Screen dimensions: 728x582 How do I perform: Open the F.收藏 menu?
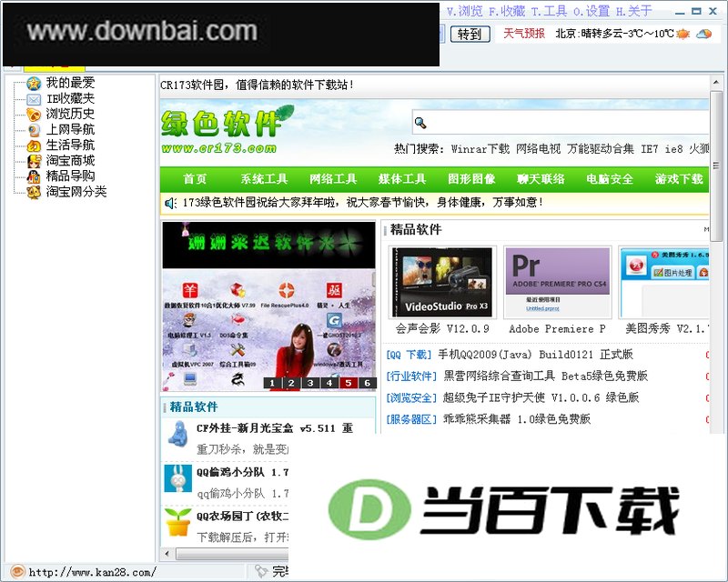pyautogui.click(x=507, y=11)
